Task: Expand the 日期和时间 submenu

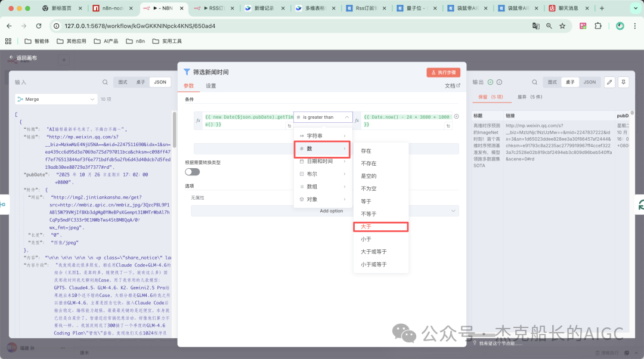Action: 323,162
